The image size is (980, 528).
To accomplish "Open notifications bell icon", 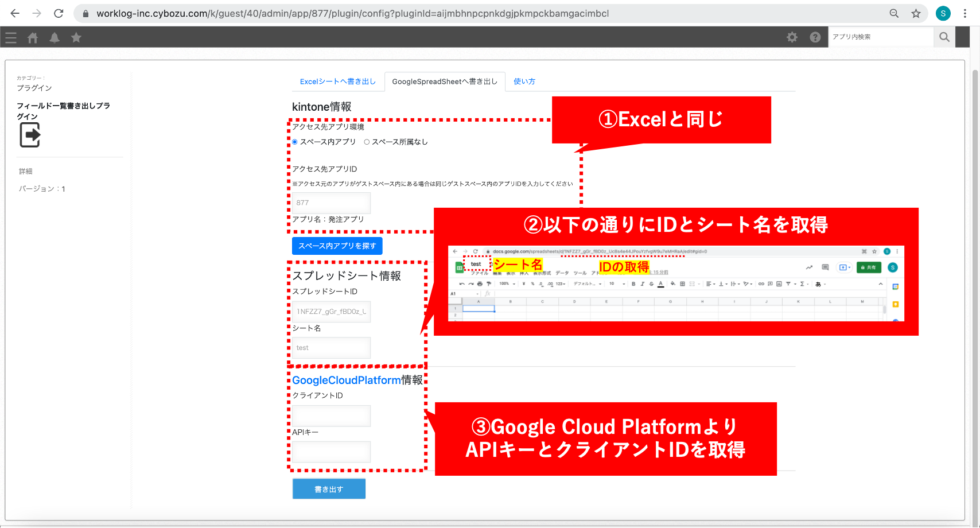I will pyautogui.click(x=55, y=38).
